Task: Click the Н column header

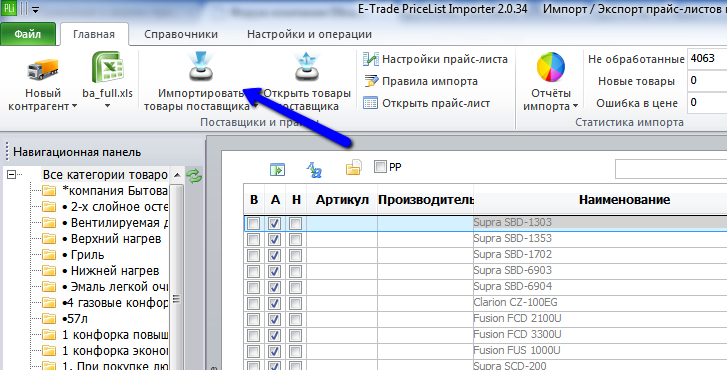Action: point(296,200)
